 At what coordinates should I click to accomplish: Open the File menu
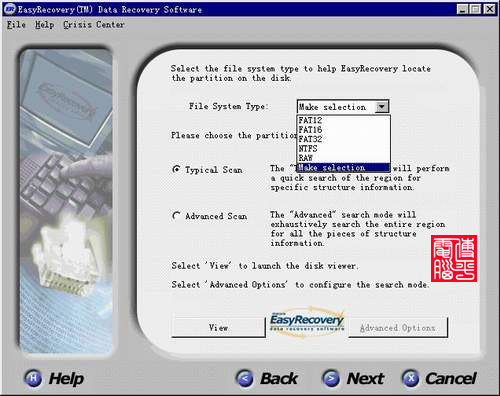(16, 25)
